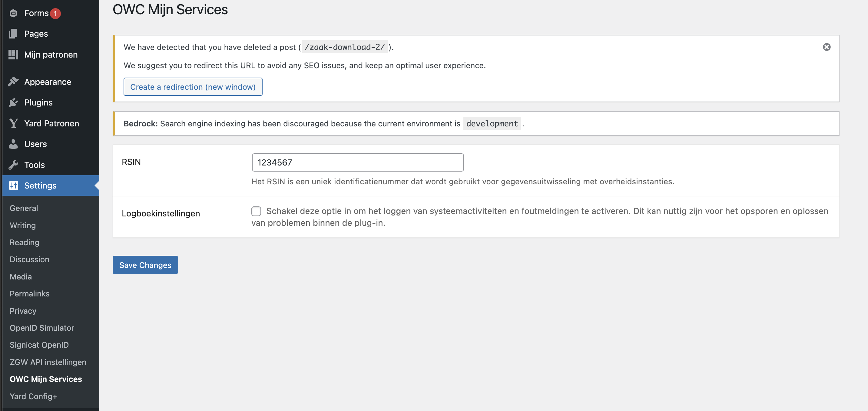Click the Pages icon in the sidebar
Viewport: 868px width, 411px height.
click(x=14, y=33)
